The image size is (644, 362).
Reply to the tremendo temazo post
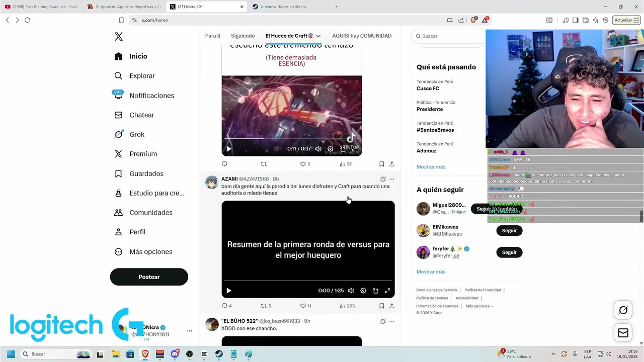(x=224, y=164)
